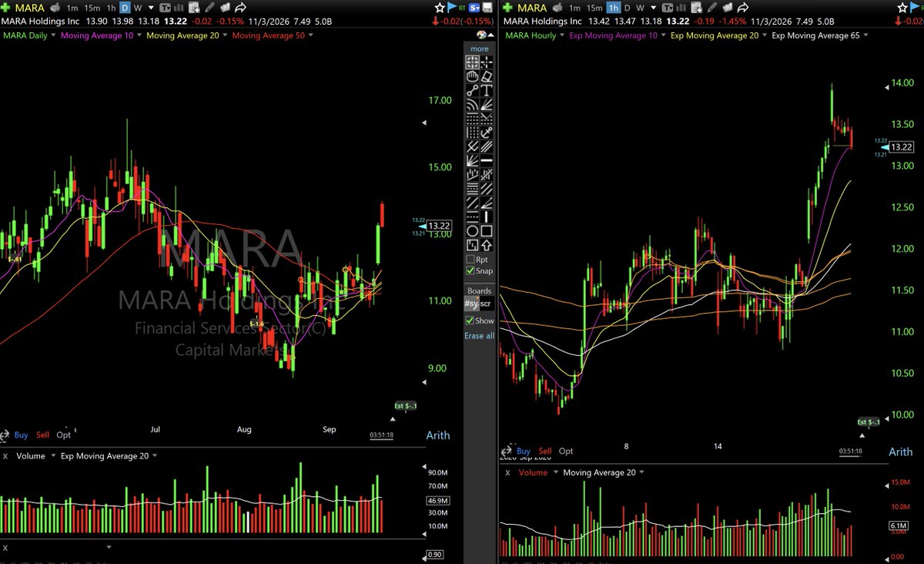Open the calculator/notes icon in left chart toolbar
The height and width of the screenshot is (564, 924).
(x=194, y=8)
